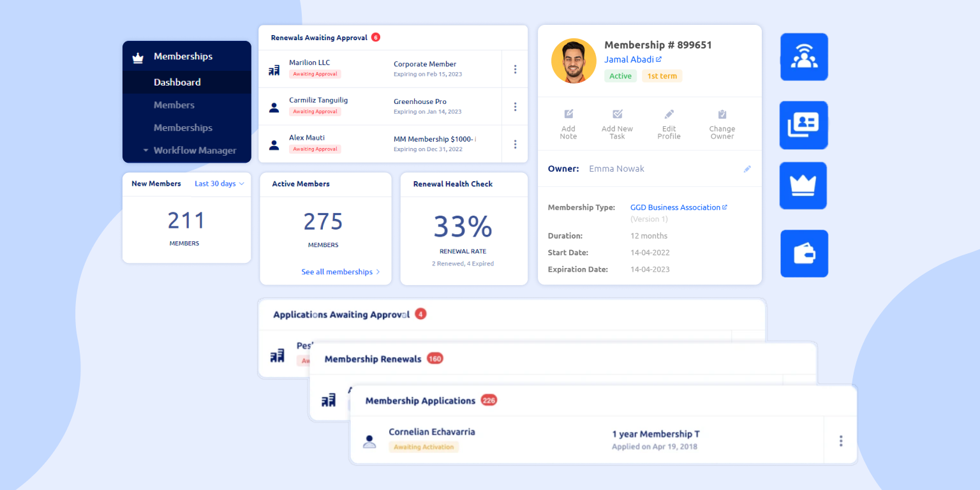Select Dashboard in the sidebar
This screenshot has height=490, width=980.
click(x=177, y=82)
